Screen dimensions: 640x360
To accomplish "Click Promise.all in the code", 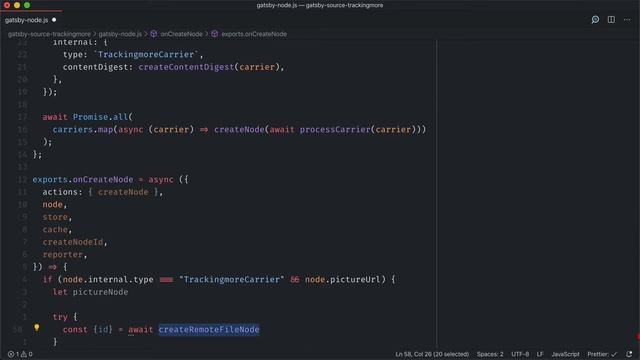I will pyautogui.click(x=100, y=117).
